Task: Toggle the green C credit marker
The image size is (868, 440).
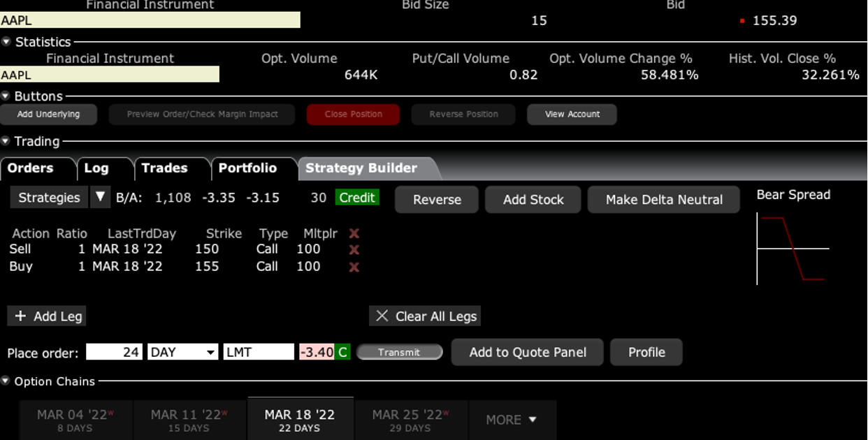Action: pos(342,352)
